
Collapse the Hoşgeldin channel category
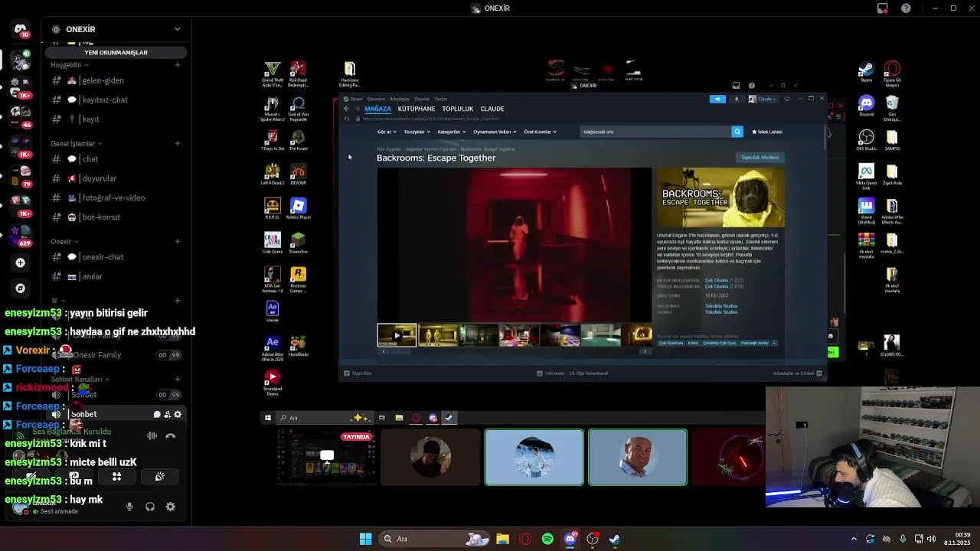tap(69, 65)
